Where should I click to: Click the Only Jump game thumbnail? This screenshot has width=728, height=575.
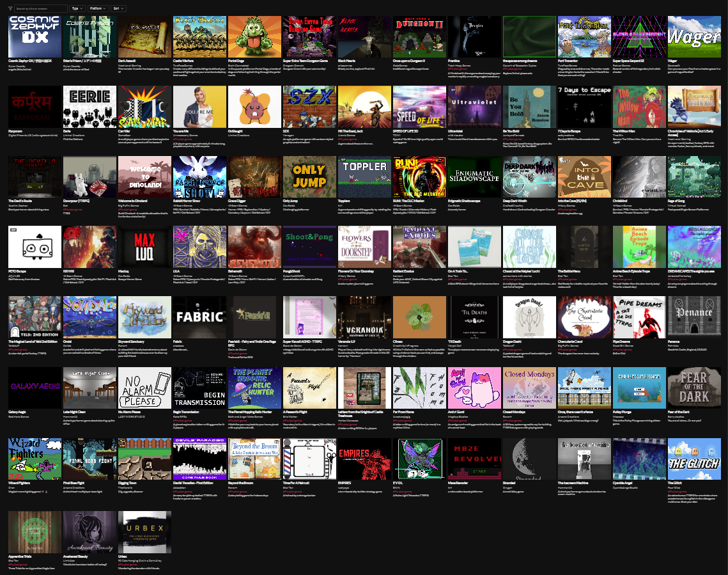[x=310, y=177]
